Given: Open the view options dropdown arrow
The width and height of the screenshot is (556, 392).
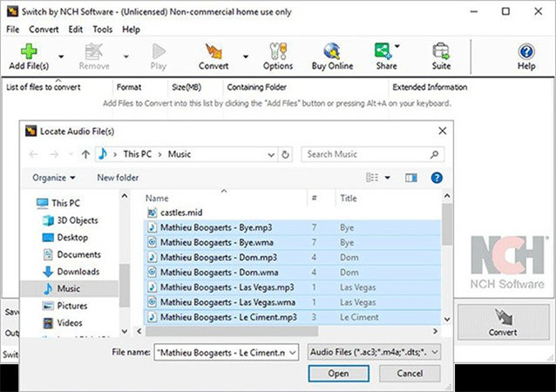Looking at the screenshot, I should [x=387, y=178].
